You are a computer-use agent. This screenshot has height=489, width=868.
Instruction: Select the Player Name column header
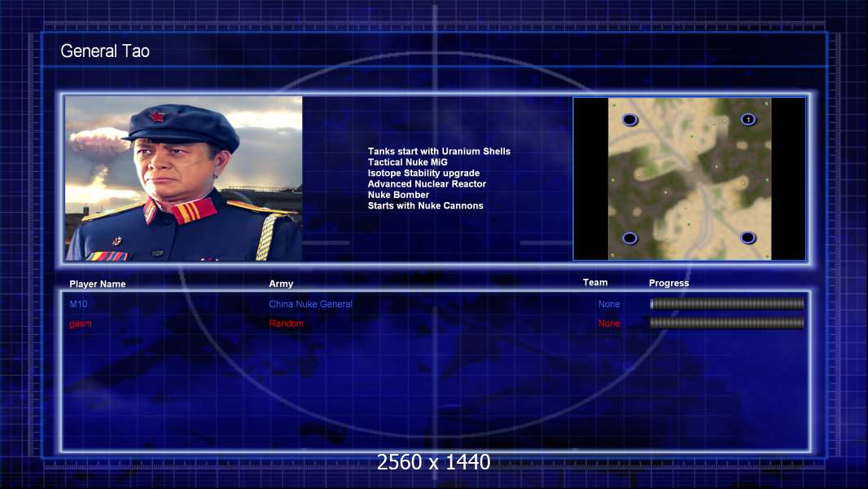98,284
